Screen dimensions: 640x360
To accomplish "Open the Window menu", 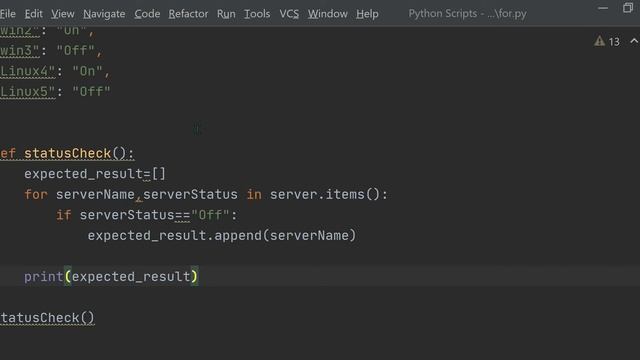I will point(327,14).
